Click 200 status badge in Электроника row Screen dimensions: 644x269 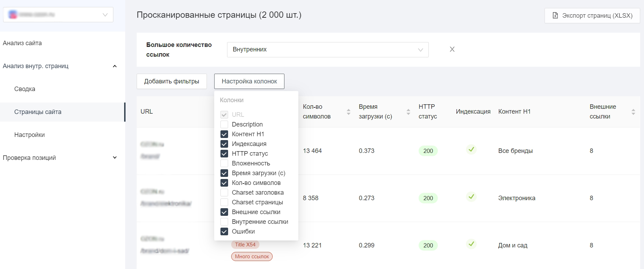428,198
